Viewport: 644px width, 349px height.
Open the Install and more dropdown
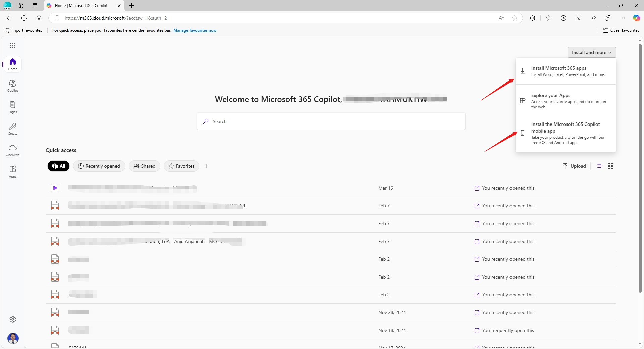pos(591,52)
